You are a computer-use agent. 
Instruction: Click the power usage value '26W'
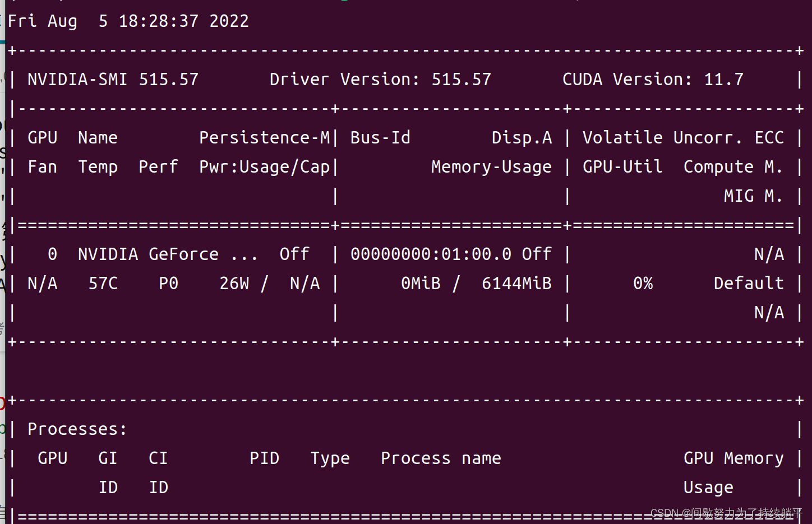coord(234,284)
